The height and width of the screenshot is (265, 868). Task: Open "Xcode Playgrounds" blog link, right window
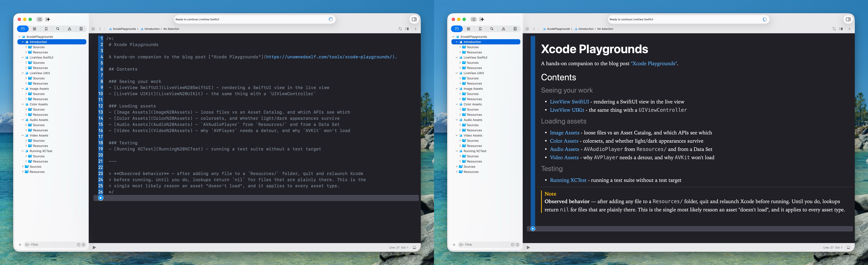[x=654, y=63]
